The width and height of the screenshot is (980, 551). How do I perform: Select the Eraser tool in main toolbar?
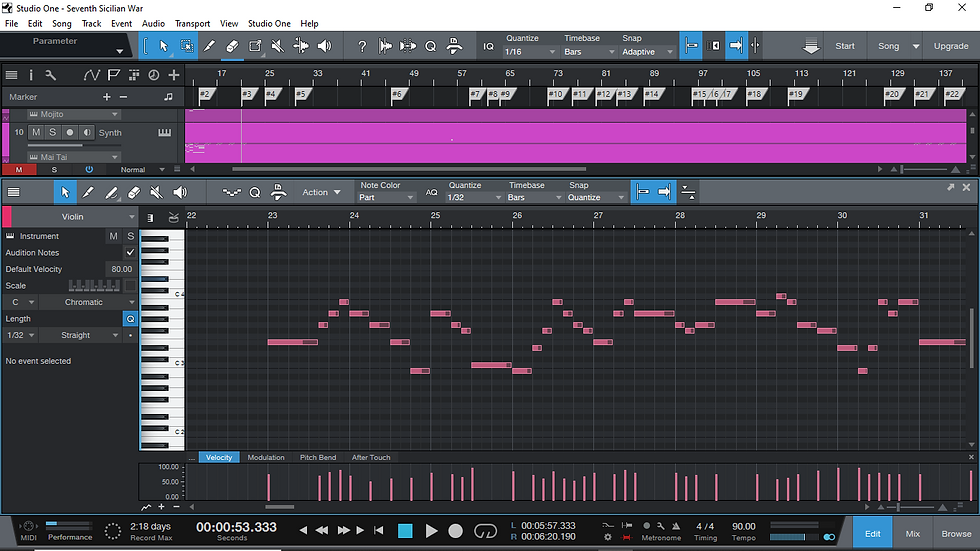[232, 46]
